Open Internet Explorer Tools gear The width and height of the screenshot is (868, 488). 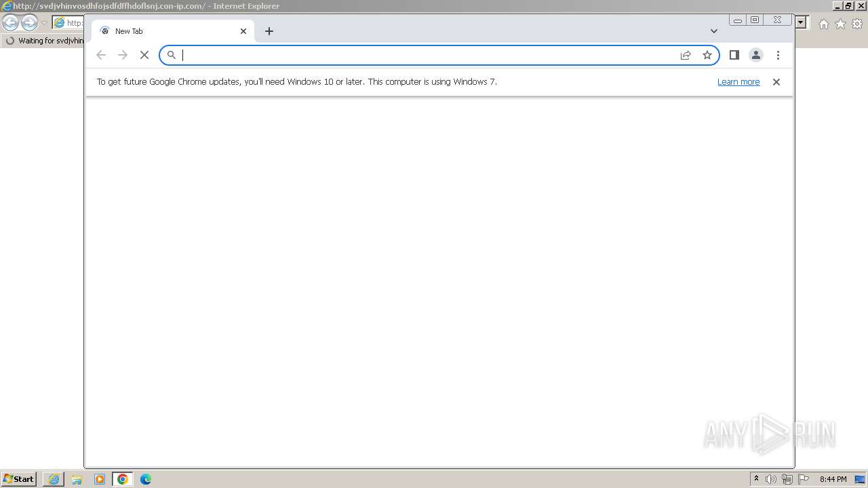(x=857, y=24)
